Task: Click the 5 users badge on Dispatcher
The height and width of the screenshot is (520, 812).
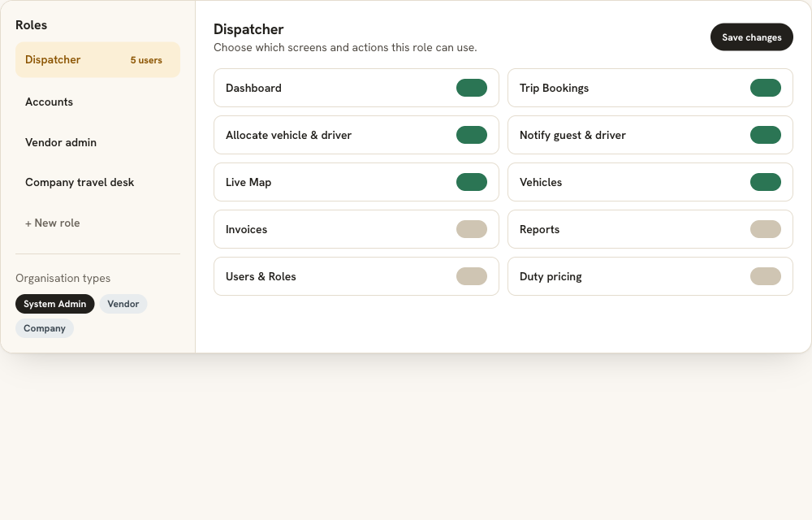Action: coord(146,60)
